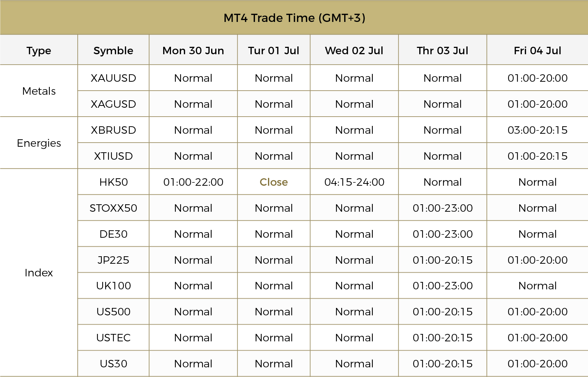Select the STOXX50 symbol cell

click(113, 208)
